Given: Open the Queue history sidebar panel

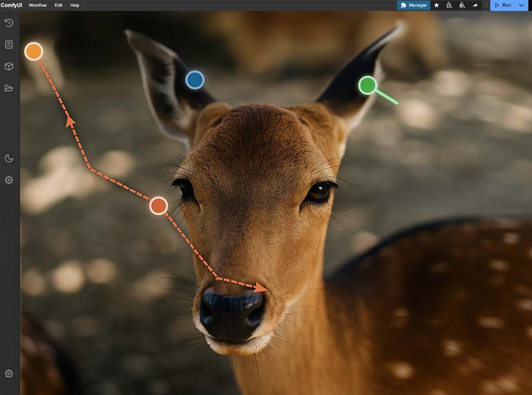Looking at the screenshot, I should (x=9, y=23).
